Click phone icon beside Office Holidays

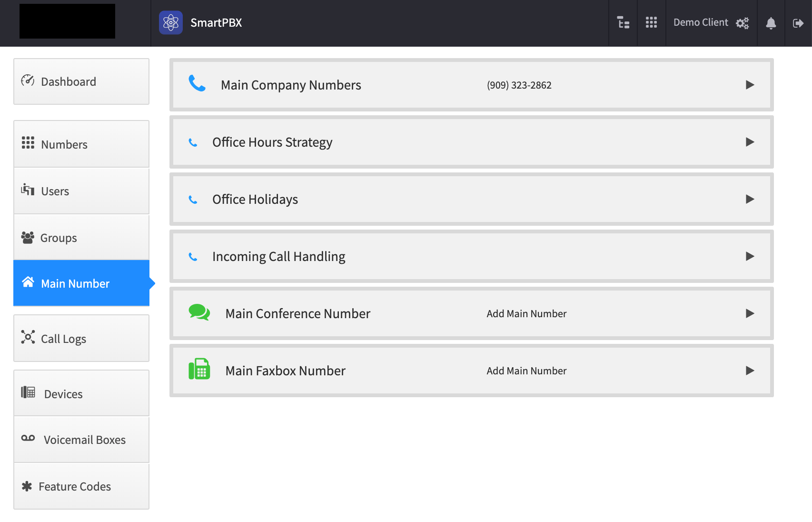[x=193, y=200]
